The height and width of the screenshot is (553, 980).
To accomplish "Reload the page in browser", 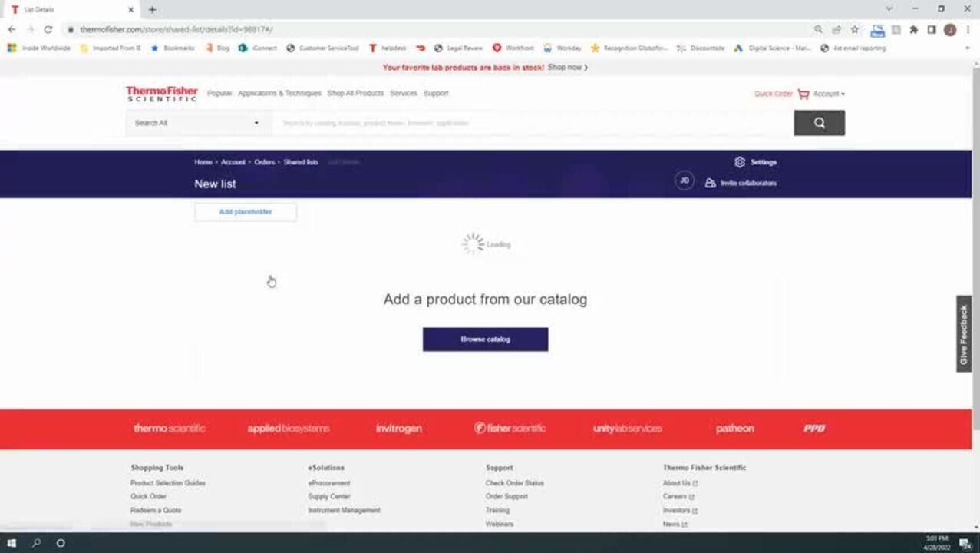I will (48, 29).
